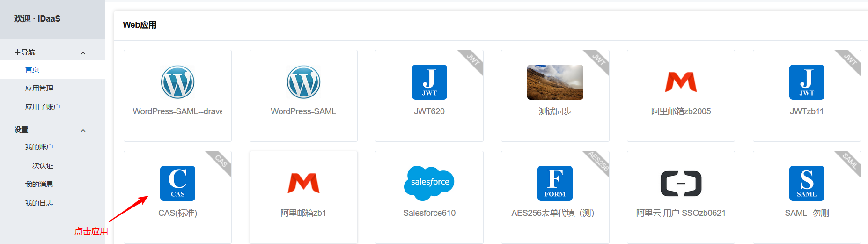Click the WordPress-SAML logo icon

(x=303, y=82)
